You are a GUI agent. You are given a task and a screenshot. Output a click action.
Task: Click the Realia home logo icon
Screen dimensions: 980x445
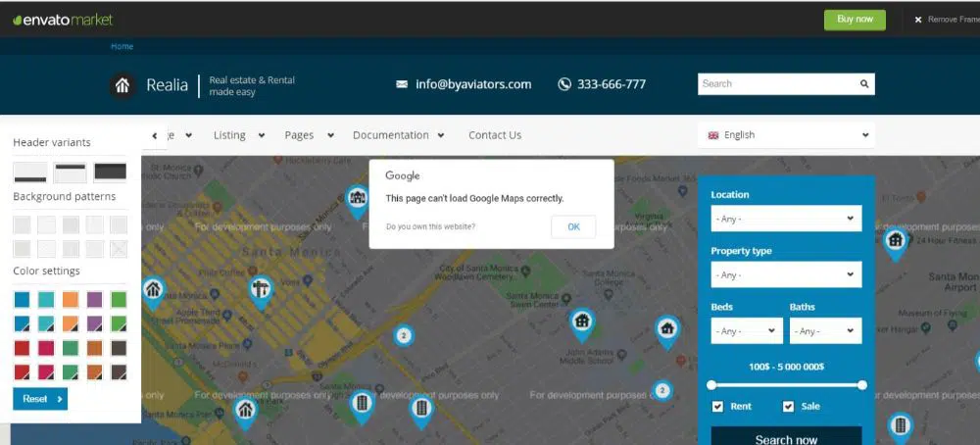point(122,85)
